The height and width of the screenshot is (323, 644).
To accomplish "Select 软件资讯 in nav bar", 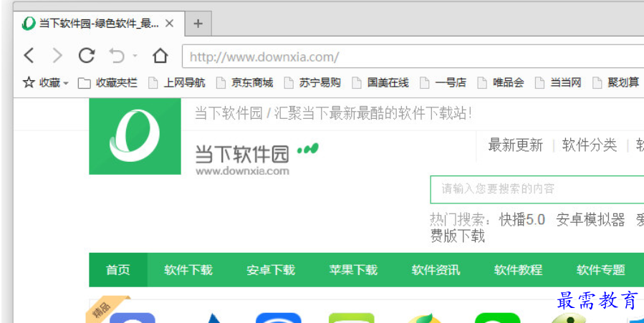I will point(436,270).
